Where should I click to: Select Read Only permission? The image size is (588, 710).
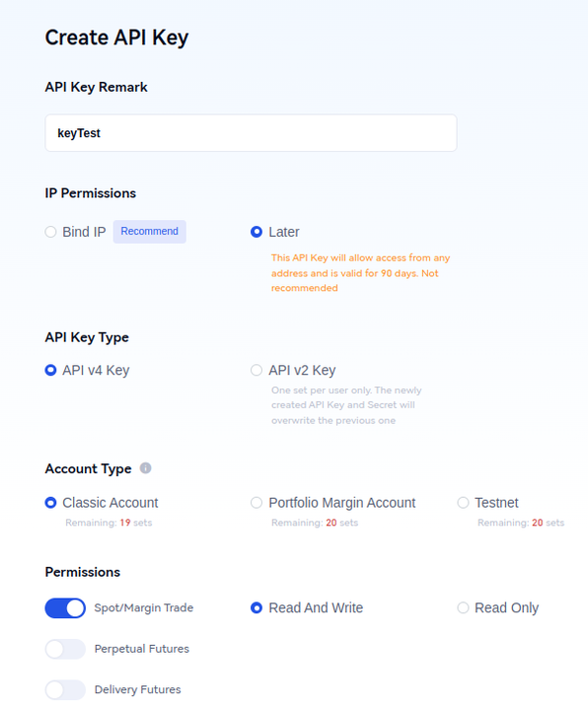pyautogui.click(x=463, y=607)
